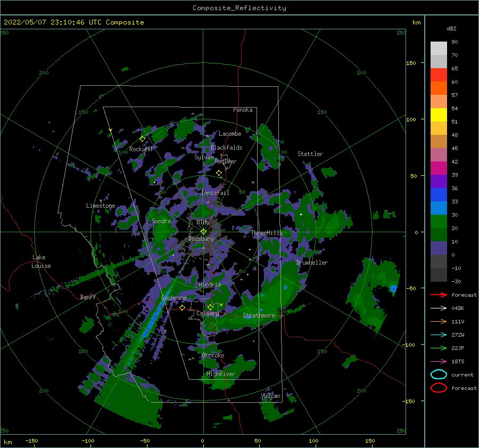479x448 pixels.
Task: Click the Sundre city label
Action: tap(161, 221)
